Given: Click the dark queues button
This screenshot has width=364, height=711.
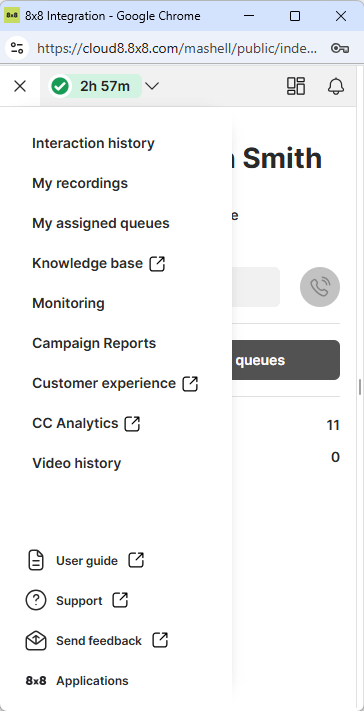Looking at the screenshot, I should pos(286,360).
